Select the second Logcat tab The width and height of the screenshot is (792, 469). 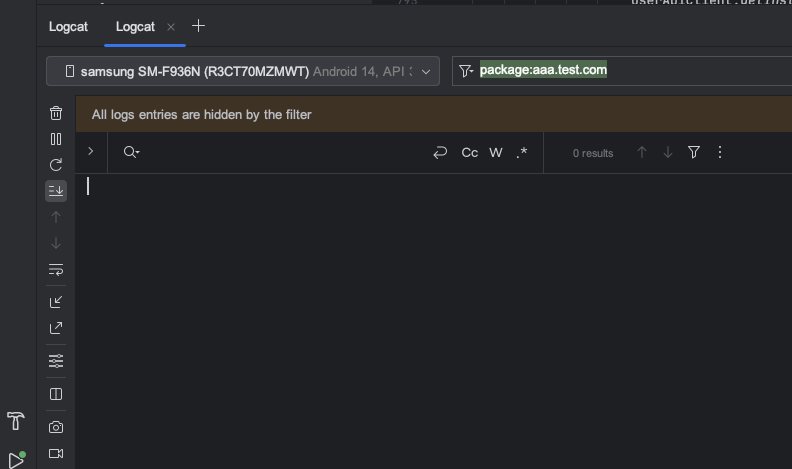tap(135, 27)
